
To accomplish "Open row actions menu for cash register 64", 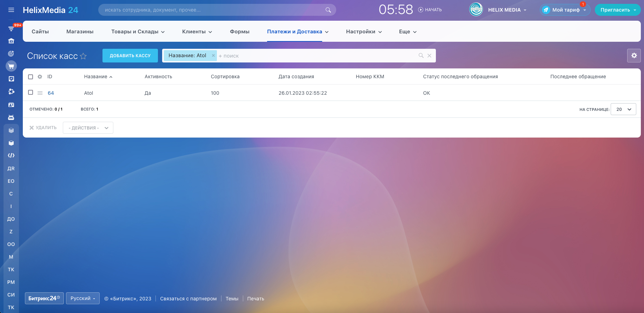I will coord(40,93).
